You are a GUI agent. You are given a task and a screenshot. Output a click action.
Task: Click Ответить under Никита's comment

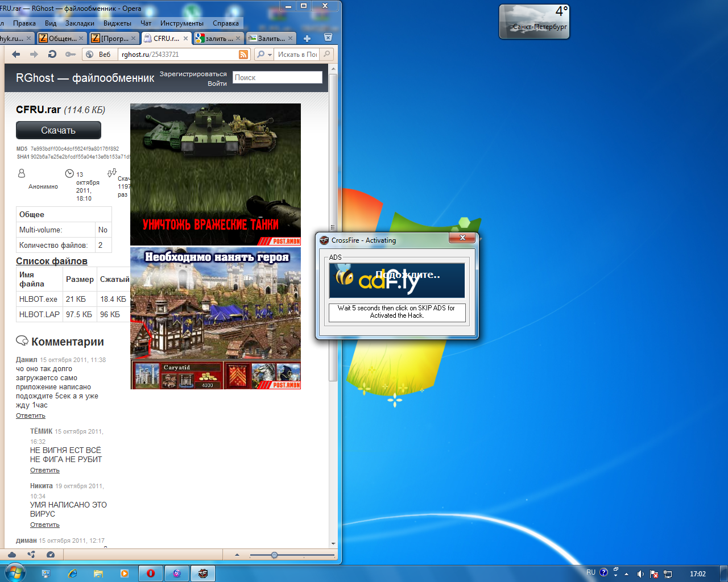click(x=45, y=525)
